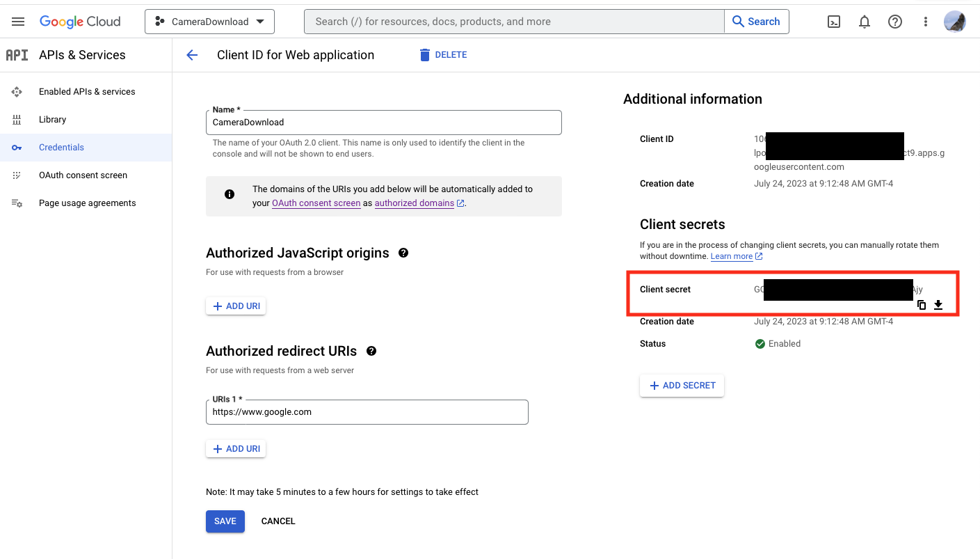Image resolution: width=980 pixels, height=559 pixels.
Task: Click into the Name input field
Action: click(x=383, y=123)
